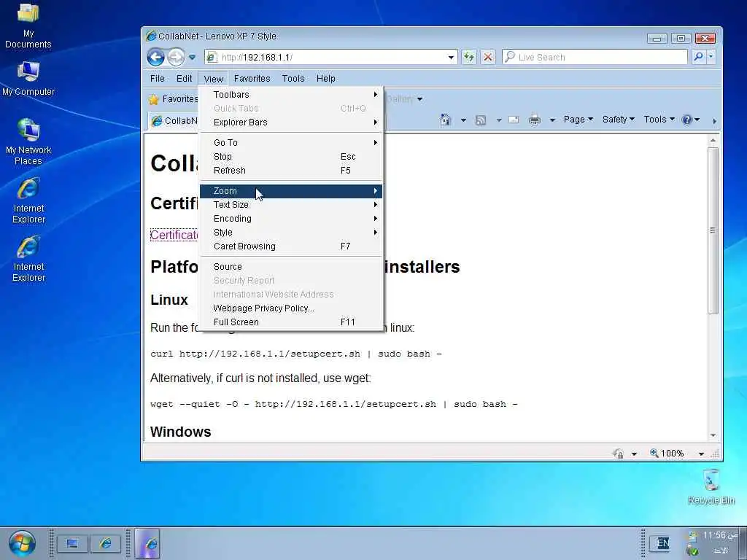The width and height of the screenshot is (747, 560).
Task: Open My Documents desktop icon
Action: click(28, 26)
